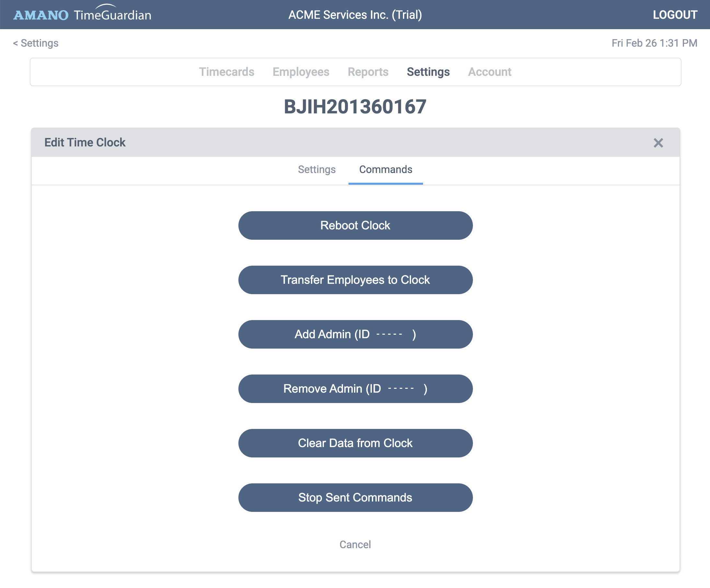Select the Commands tab
710x588 pixels.
pos(385,169)
